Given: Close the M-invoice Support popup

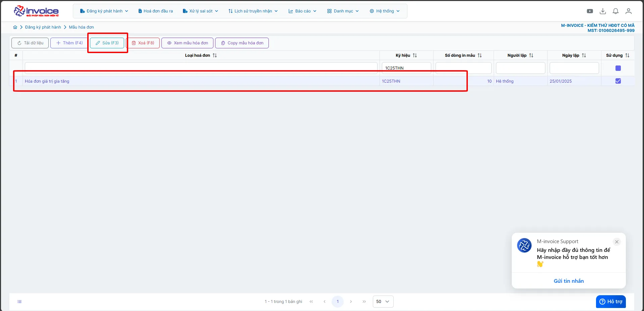Looking at the screenshot, I should click(x=617, y=242).
